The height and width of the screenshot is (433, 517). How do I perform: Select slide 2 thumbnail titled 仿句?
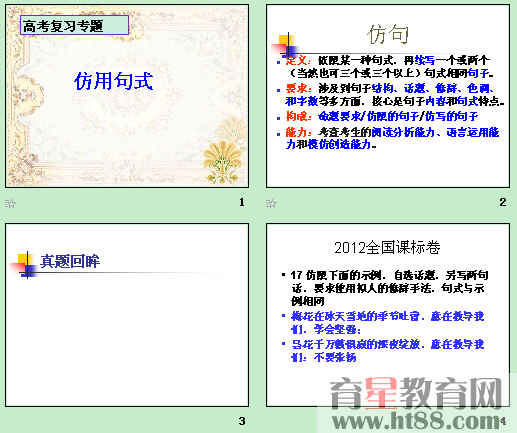pos(388,96)
